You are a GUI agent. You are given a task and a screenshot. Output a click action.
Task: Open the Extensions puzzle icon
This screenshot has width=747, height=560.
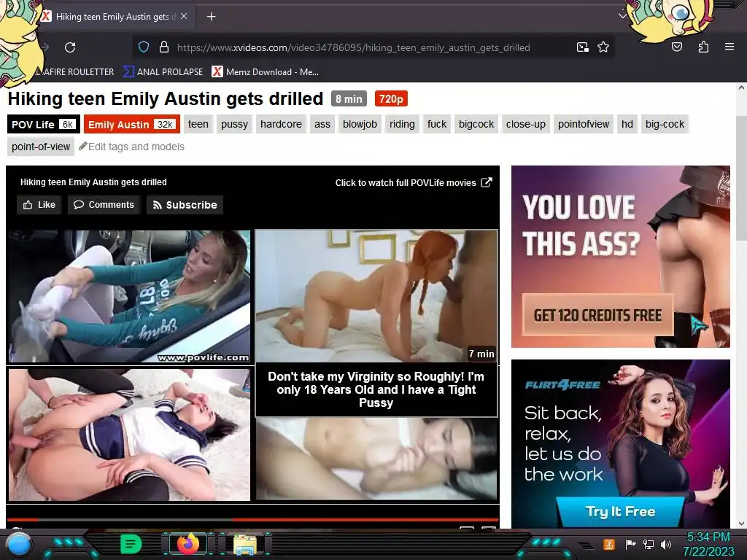click(x=703, y=47)
